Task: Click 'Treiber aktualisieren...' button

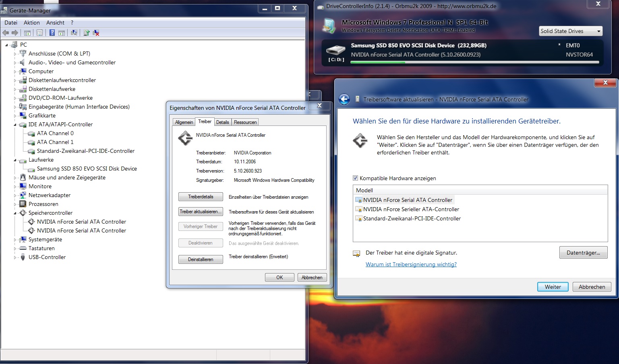Action: pos(201,212)
